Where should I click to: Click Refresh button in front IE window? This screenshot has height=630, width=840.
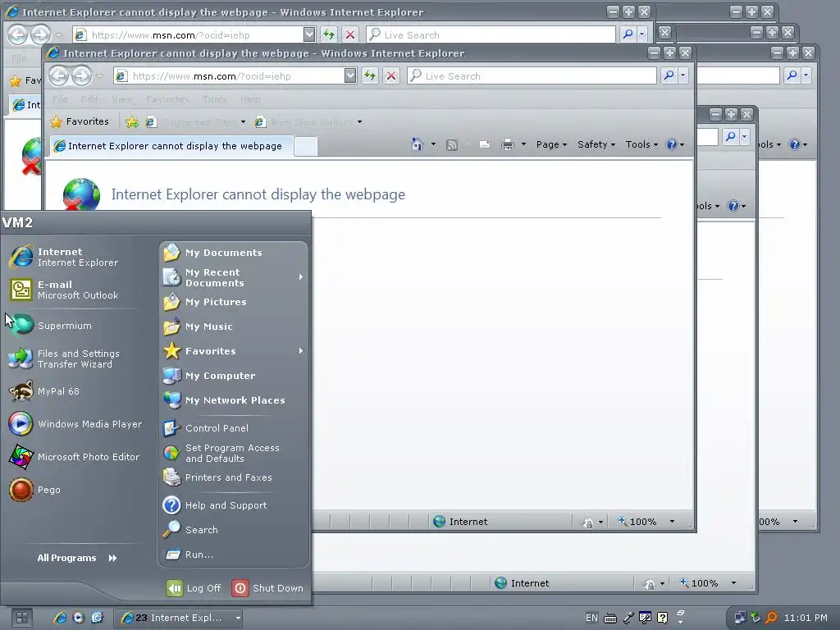pyautogui.click(x=370, y=76)
